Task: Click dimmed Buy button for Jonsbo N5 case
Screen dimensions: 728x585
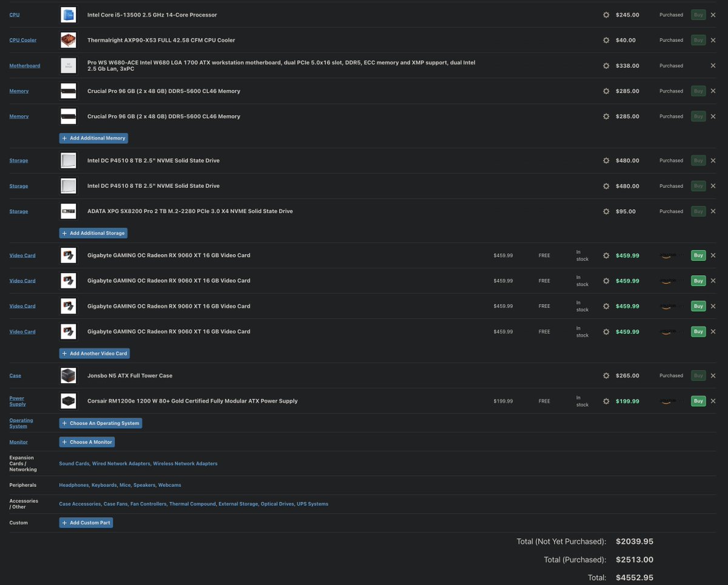Action: 698,376
